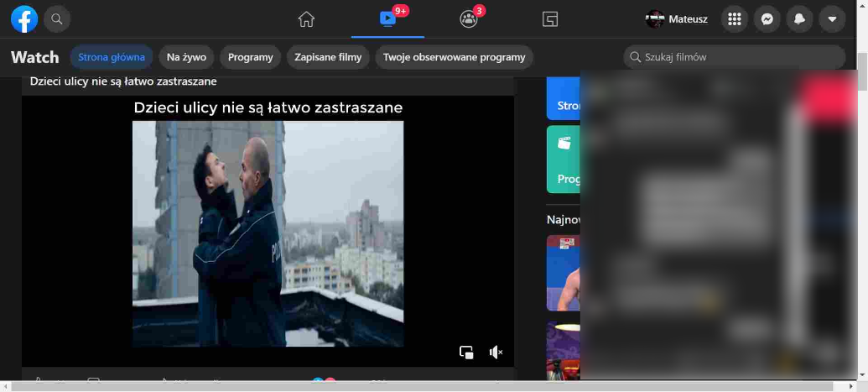Focus the Szukaj filmów search field
Image resolution: width=868 pixels, height=392 pixels.
click(734, 57)
